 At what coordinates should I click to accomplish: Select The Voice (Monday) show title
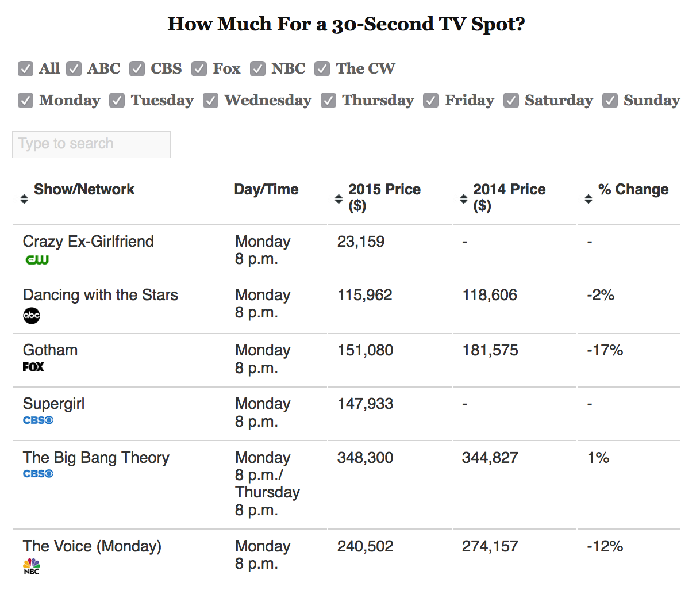(x=92, y=546)
